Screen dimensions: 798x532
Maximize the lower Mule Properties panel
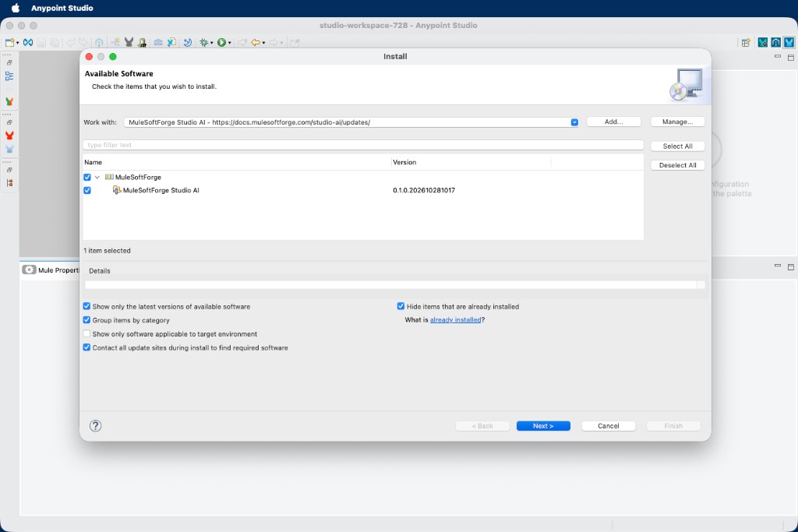[791, 266]
